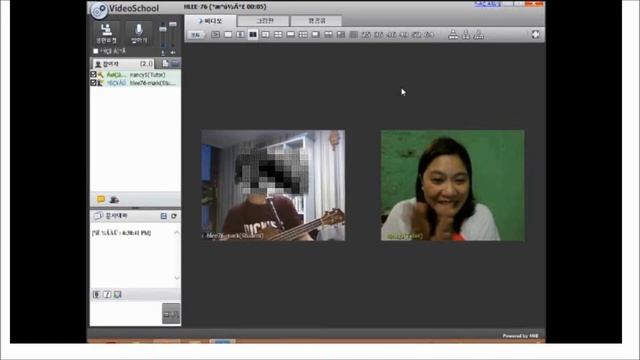
Task: Open the blue panel icon right of the document icon
Action: [x=175, y=63]
